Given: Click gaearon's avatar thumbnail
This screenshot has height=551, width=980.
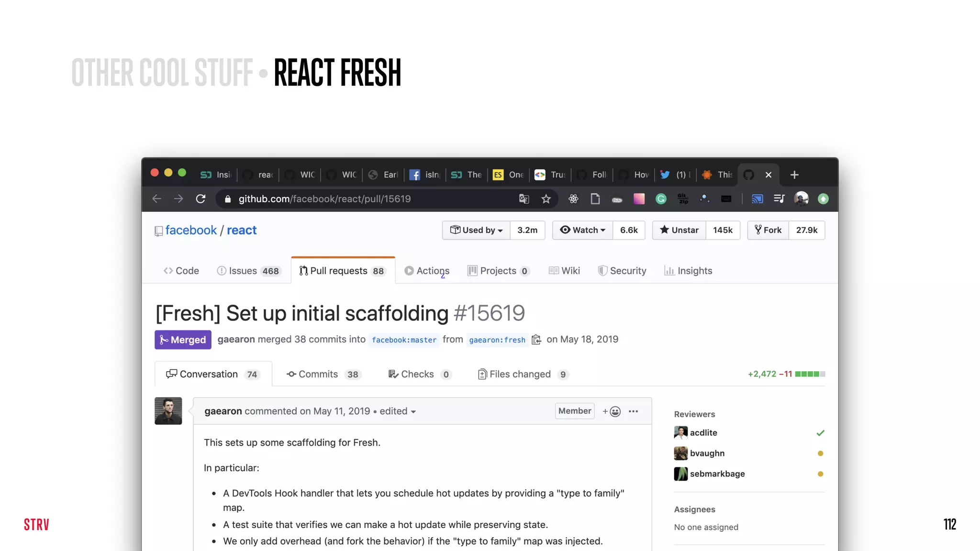Looking at the screenshot, I should tap(168, 411).
